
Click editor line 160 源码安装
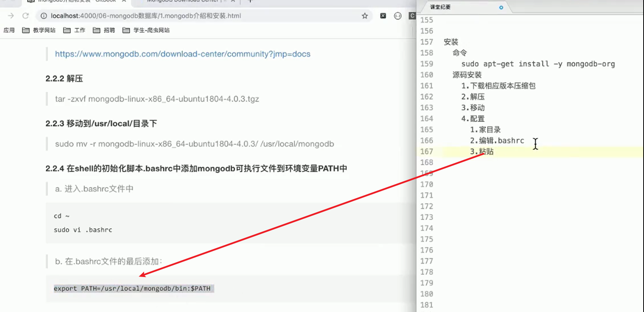tap(467, 75)
